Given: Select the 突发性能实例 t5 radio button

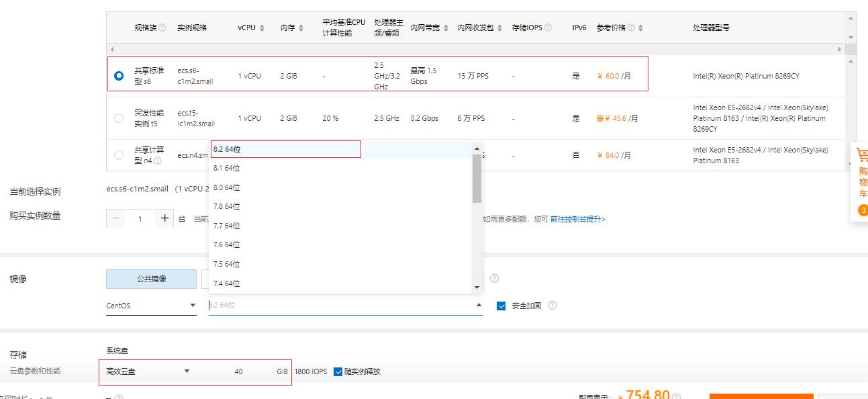Looking at the screenshot, I should (x=119, y=118).
